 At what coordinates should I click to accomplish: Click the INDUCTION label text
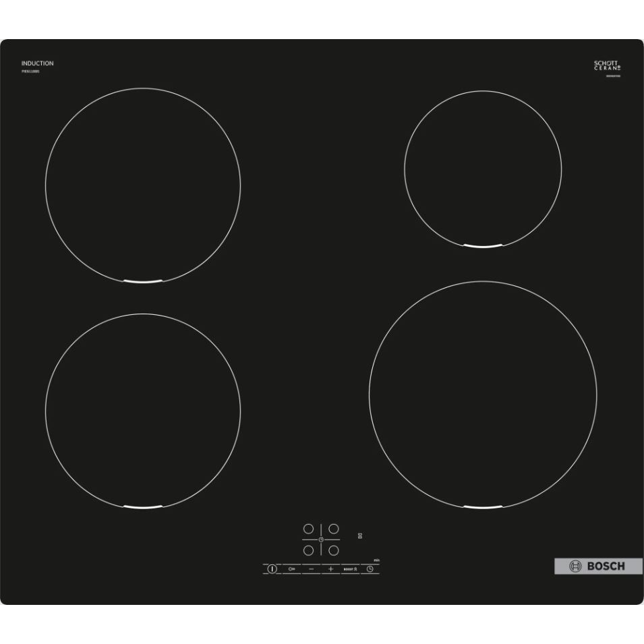pos(37,63)
